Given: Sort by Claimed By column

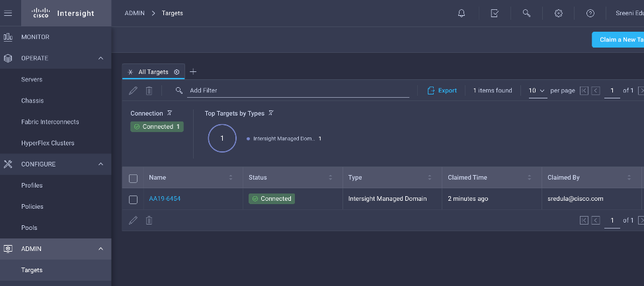Looking at the screenshot, I should coord(629,177).
